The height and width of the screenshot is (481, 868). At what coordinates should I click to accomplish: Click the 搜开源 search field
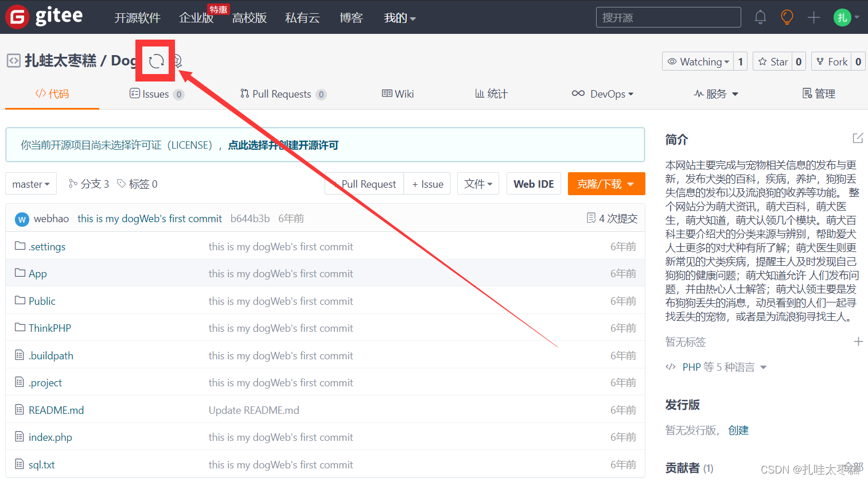(x=668, y=17)
